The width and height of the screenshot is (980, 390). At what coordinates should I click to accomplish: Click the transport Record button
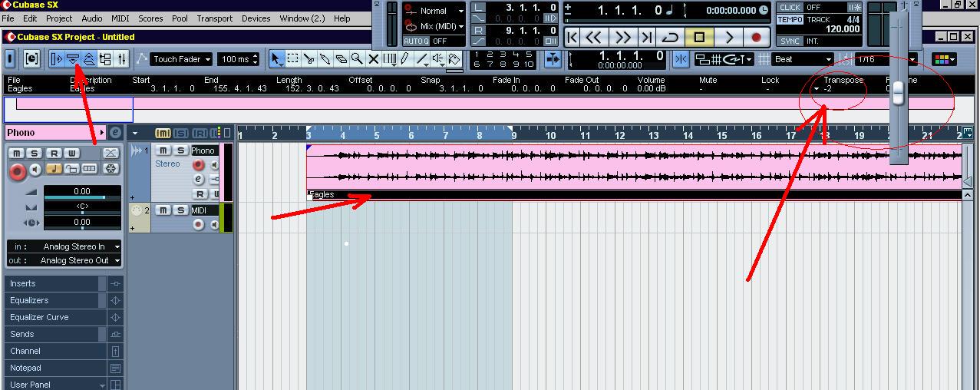(x=757, y=37)
